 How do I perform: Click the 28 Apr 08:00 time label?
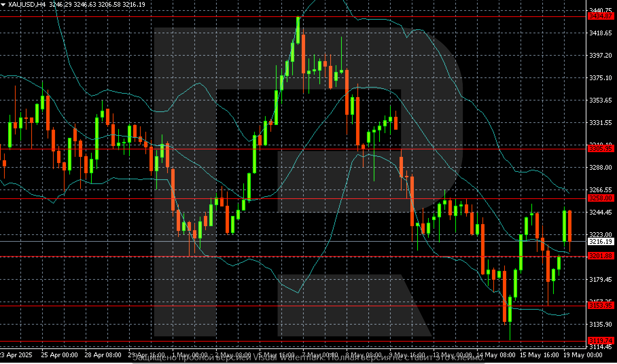click(x=103, y=355)
